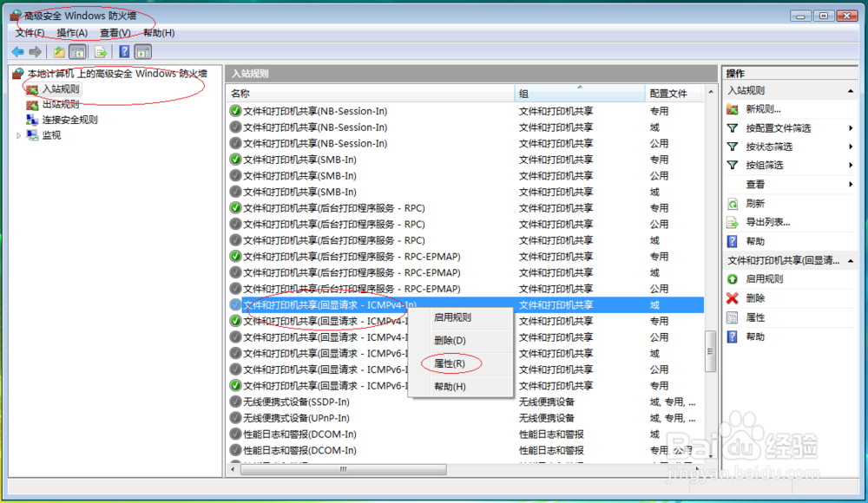Select 属性(R) from the context menu
The width and height of the screenshot is (868, 503).
(450, 363)
